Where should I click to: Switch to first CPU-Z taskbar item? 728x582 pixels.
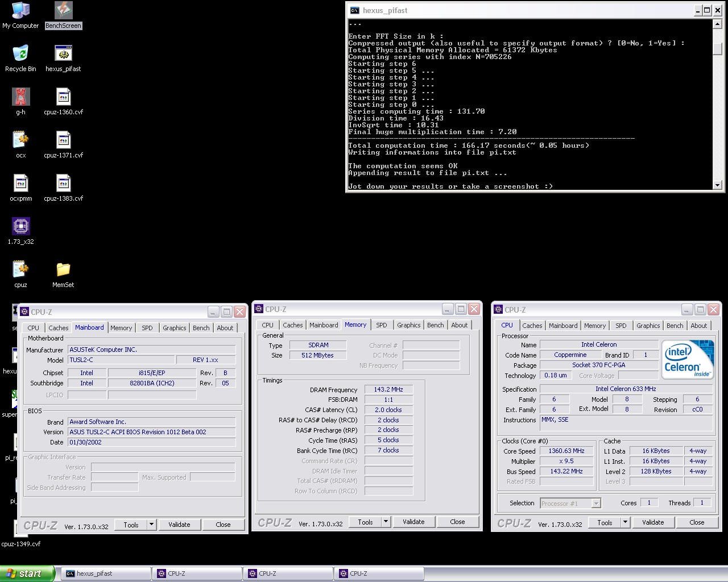coord(197,573)
